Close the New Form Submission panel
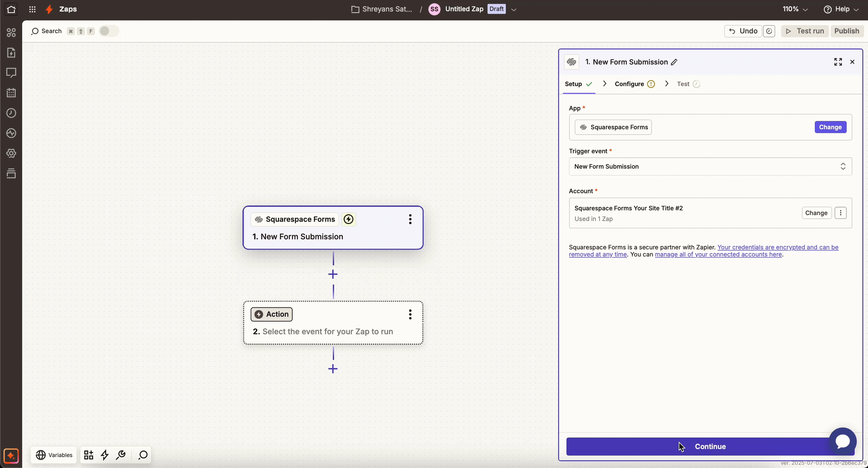This screenshot has width=868, height=468. pyautogui.click(x=853, y=62)
